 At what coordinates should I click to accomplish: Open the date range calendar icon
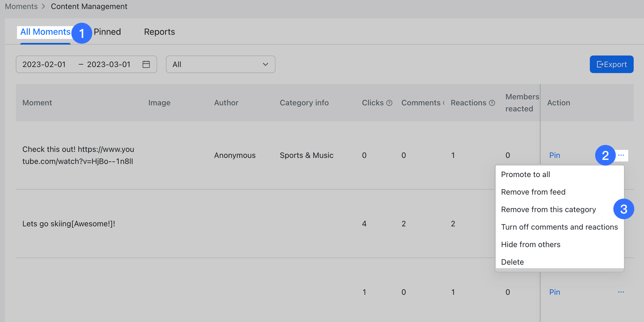tap(146, 64)
